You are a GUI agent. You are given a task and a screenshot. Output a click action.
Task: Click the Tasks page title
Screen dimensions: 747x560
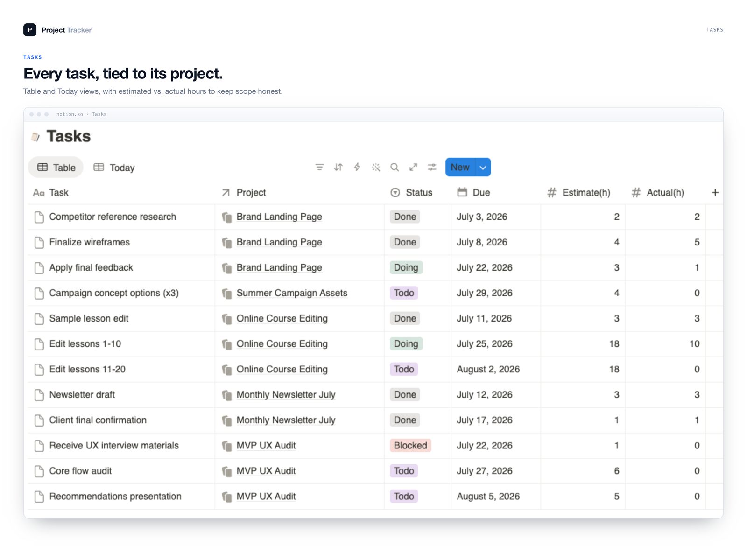click(69, 136)
